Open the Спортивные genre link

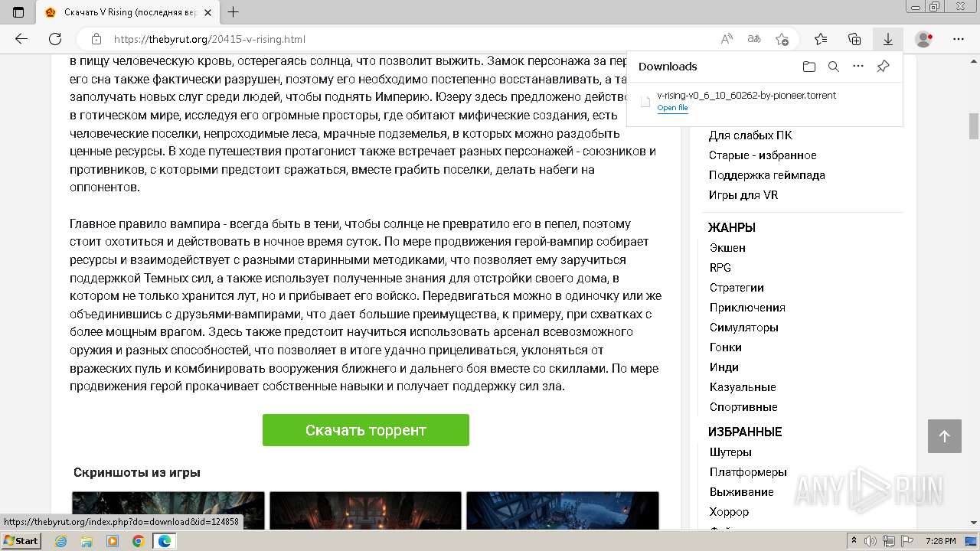pyautogui.click(x=743, y=407)
